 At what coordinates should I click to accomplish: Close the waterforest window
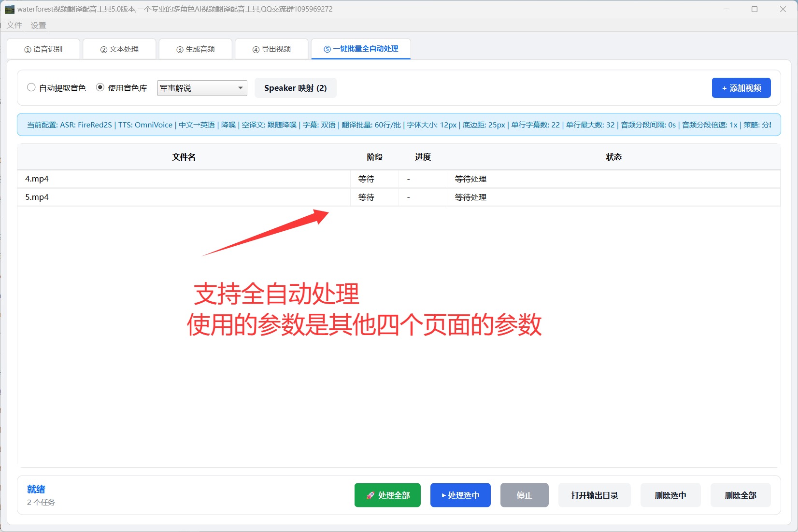coord(783,9)
